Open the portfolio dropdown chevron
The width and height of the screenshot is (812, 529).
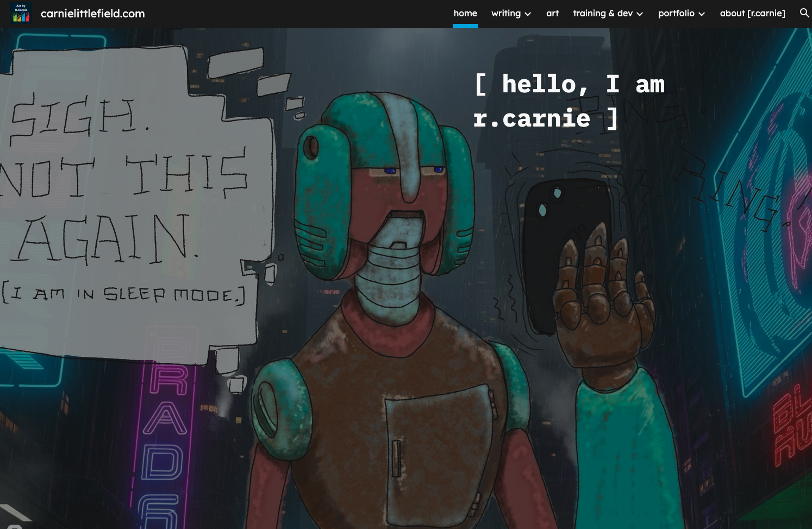click(x=701, y=14)
